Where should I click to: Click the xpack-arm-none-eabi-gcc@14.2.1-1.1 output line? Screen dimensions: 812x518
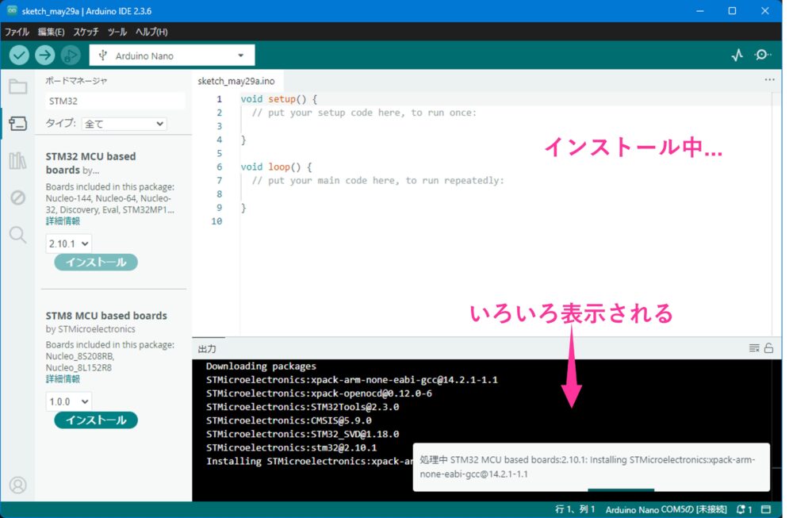pyautogui.click(x=351, y=380)
